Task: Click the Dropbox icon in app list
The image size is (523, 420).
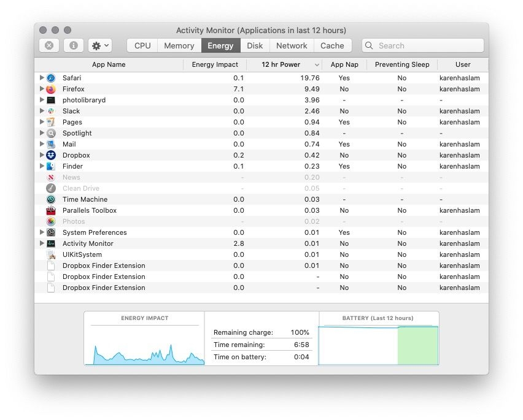Action: click(51, 155)
